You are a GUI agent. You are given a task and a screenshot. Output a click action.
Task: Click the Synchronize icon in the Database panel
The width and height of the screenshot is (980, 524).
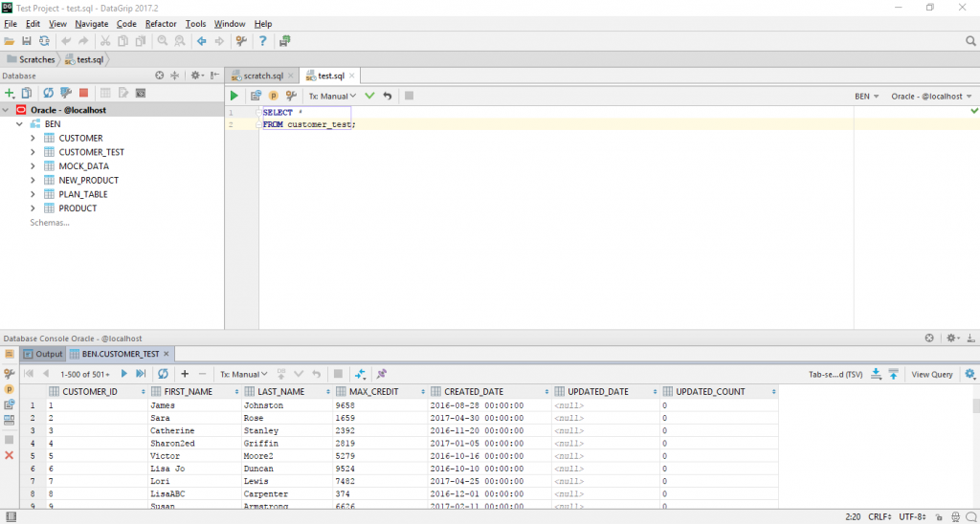pos(48,93)
